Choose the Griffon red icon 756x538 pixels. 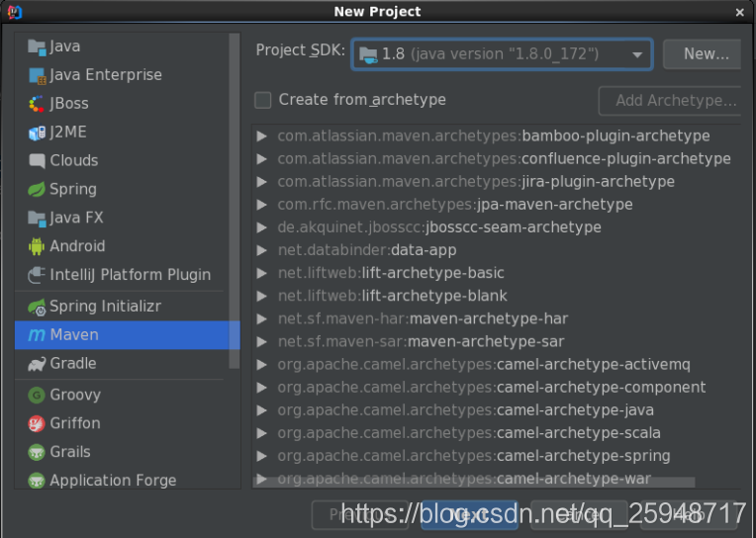(x=37, y=423)
